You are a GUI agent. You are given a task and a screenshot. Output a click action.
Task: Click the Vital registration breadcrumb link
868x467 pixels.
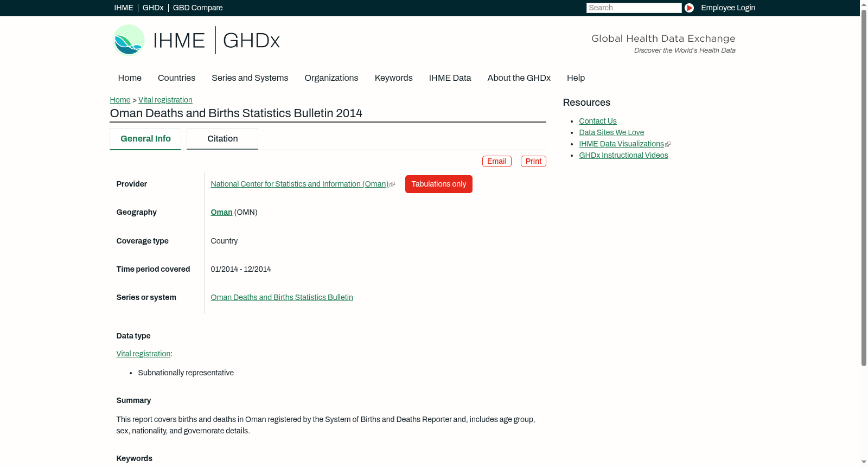coord(165,100)
